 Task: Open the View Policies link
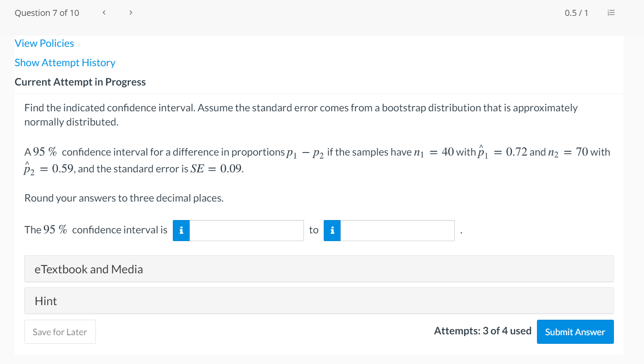pyautogui.click(x=44, y=43)
